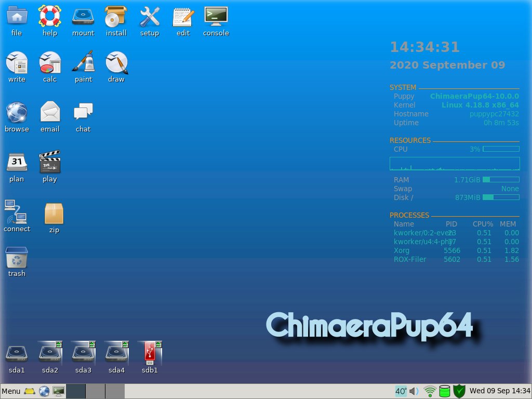Select the dark active workspace in the pager
This screenshot has width=532, height=399.
click(76, 391)
